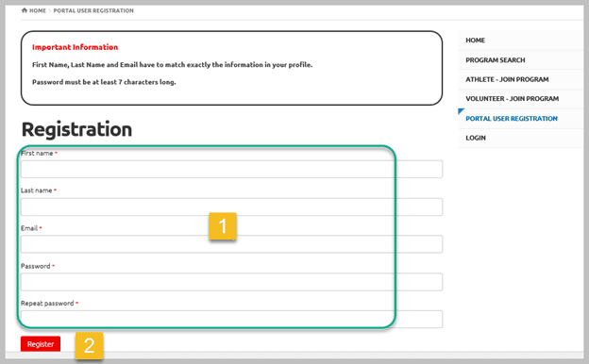Click into the Password input field
This screenshot has height=364, width=589.
point(232,282)
